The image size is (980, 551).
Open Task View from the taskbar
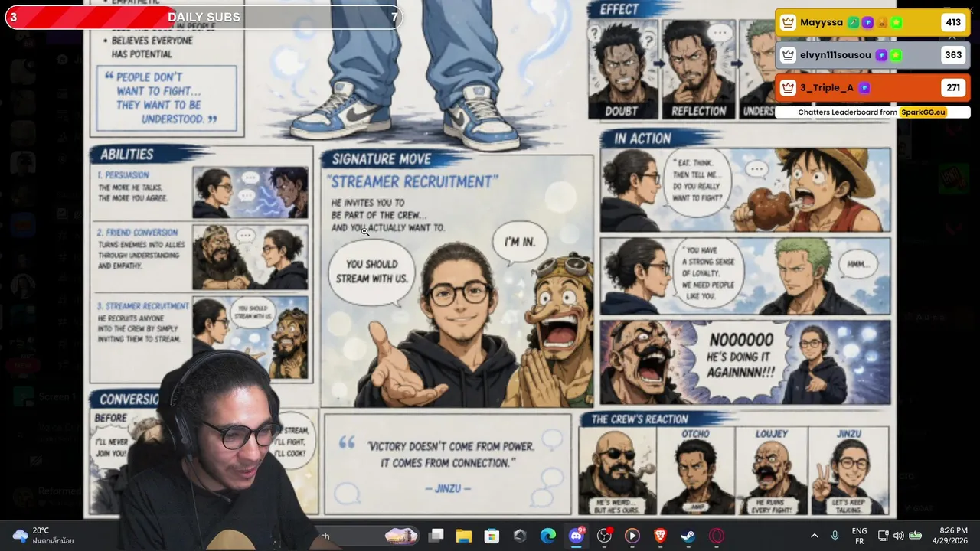tap(436, 535)
